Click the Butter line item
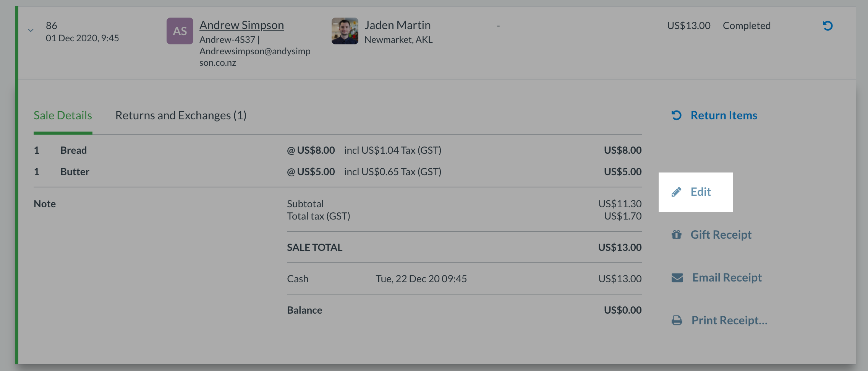 338,172
